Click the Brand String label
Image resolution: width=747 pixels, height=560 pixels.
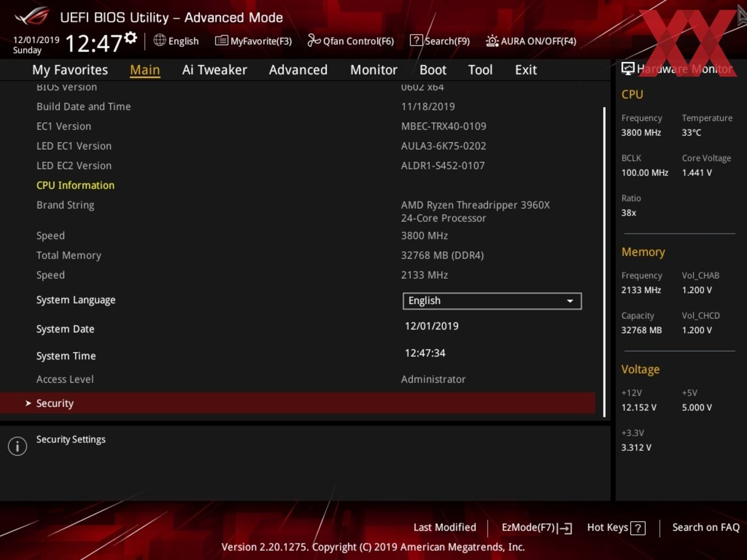click(65, 205)
